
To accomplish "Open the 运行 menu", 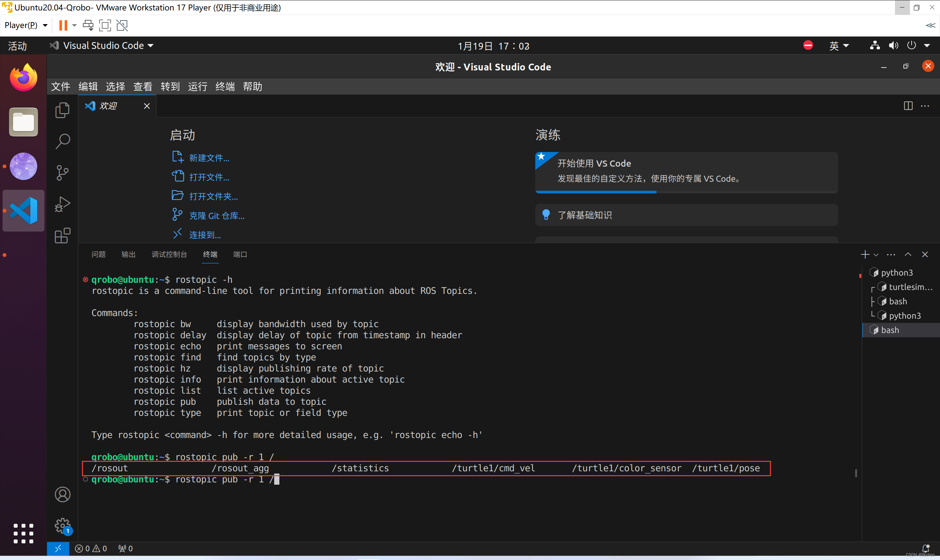I will click(198, 86).
